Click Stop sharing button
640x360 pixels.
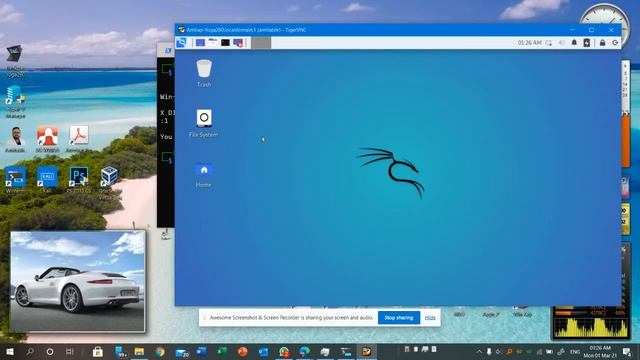(399, 318)
